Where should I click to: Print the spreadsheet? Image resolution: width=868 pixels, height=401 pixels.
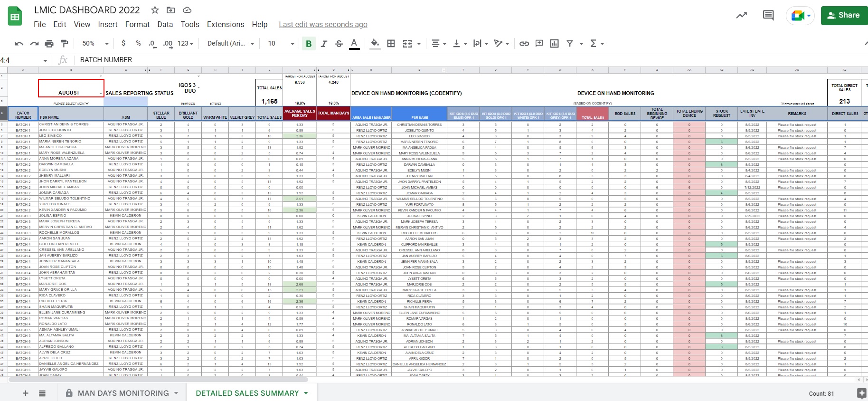(49, 44)
